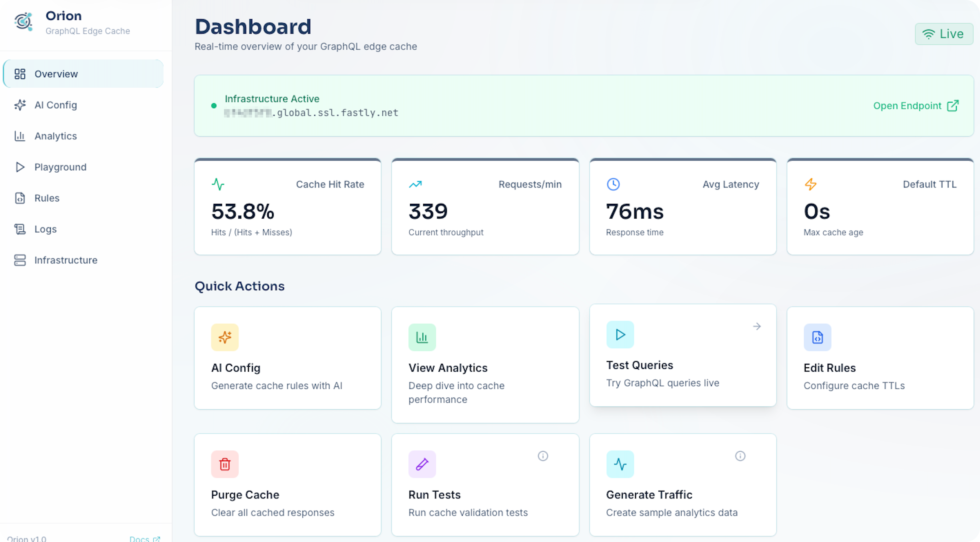Open the Docs link in the sidebar footer
The image size is (980, 542).
click(x=144, y=538)
